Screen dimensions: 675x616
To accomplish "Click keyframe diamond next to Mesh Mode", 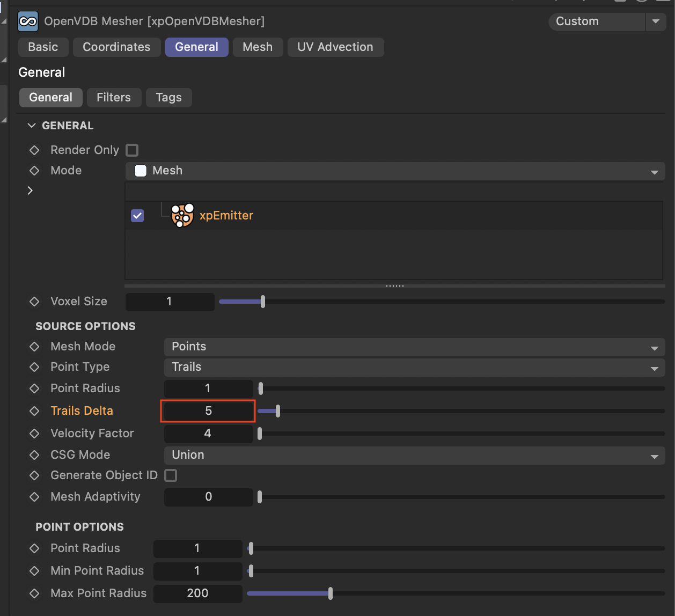I will pos(34,347).
